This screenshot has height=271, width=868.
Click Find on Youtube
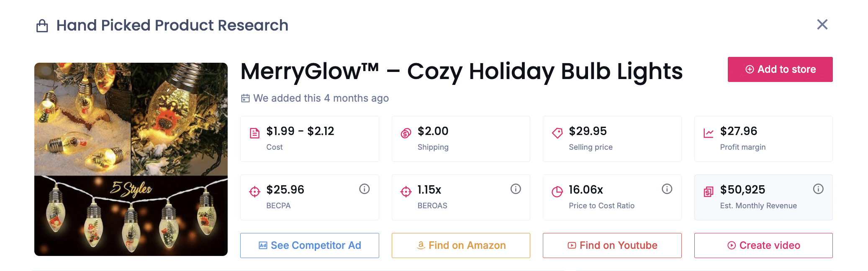tap(611, 245)
